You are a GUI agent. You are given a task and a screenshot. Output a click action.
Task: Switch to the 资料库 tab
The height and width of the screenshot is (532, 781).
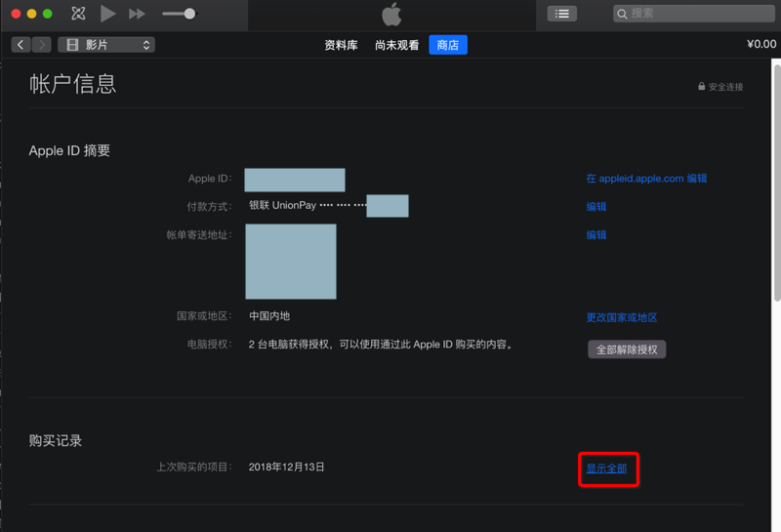(341, 45)
